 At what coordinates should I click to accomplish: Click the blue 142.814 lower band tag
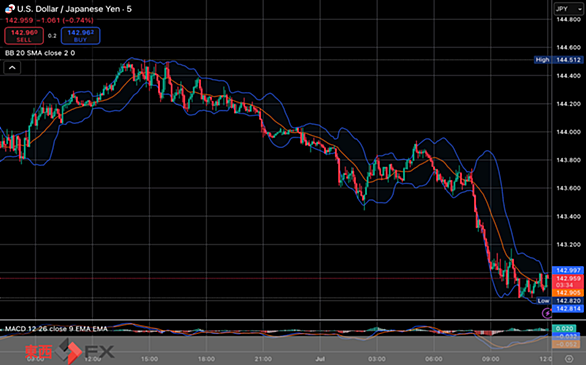point(568,309)
